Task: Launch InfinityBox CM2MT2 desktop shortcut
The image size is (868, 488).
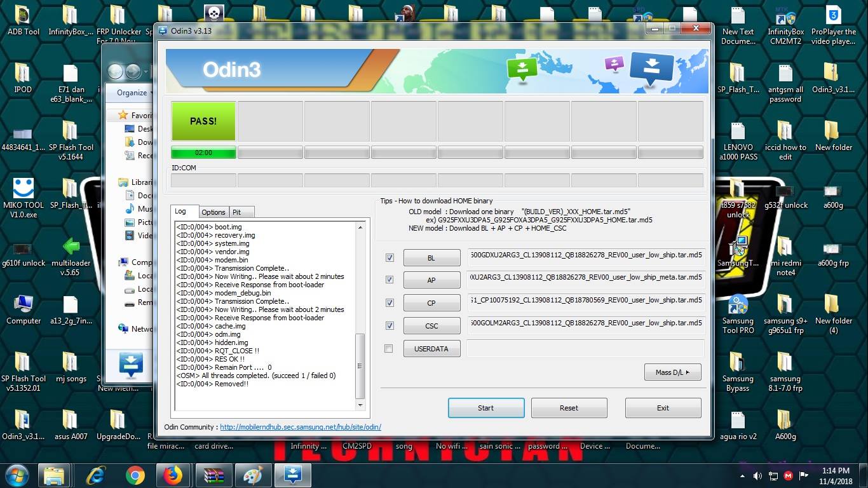Action: (786, 25)
